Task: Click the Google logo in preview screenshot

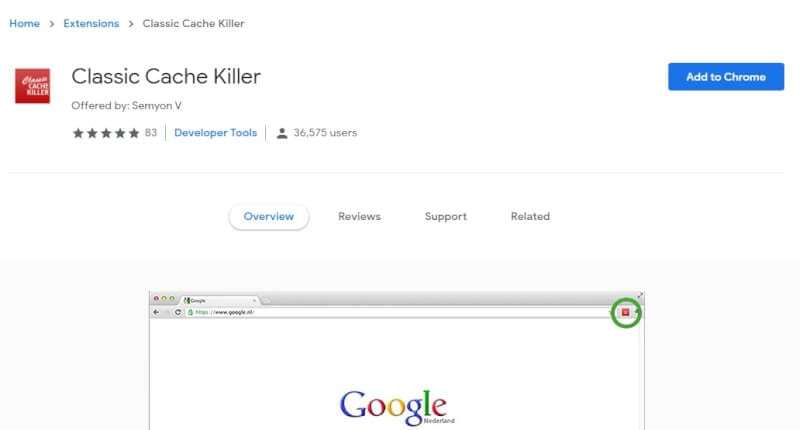Action: (x=397, y=408)
